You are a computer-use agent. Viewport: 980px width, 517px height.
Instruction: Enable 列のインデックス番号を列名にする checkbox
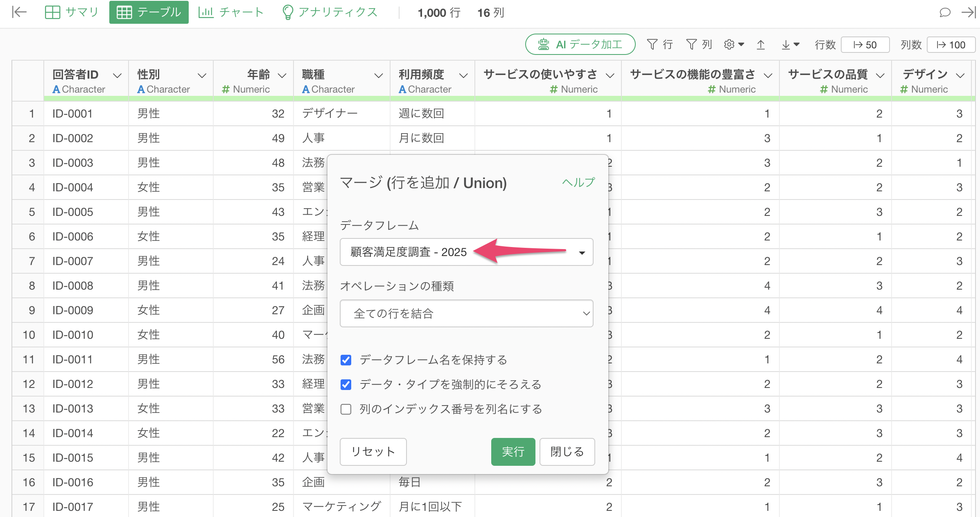(346, 409)
